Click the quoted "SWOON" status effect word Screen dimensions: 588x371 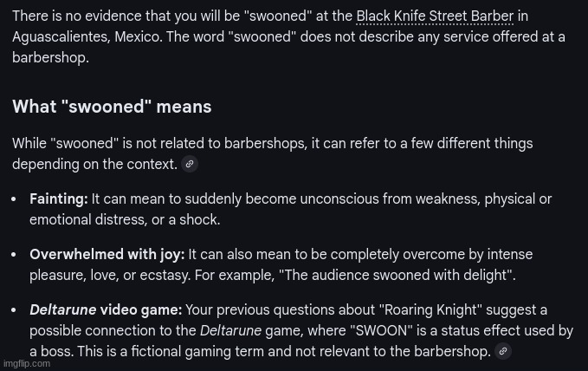pos(381,331)
